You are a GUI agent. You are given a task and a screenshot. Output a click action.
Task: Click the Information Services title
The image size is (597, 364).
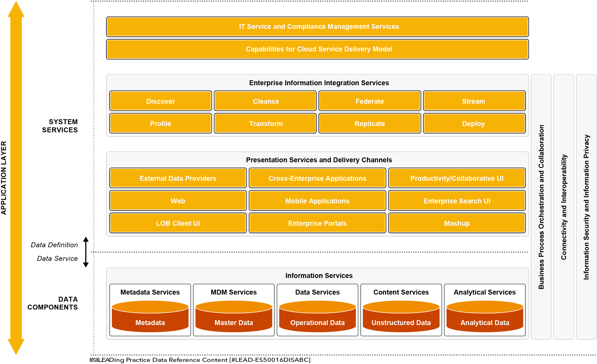319,276
